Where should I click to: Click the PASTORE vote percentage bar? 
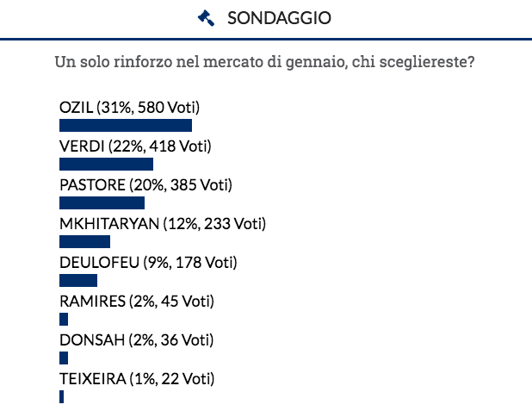click(102, 202)
